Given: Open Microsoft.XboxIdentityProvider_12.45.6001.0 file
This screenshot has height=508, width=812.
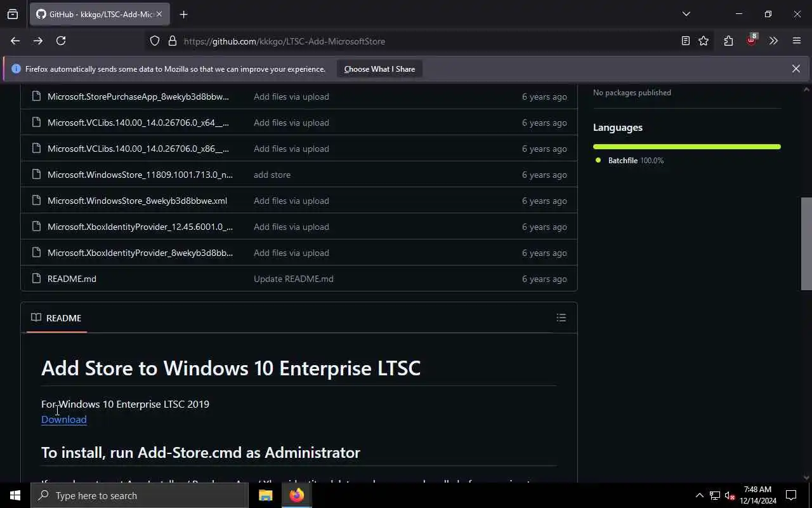Looking at the screenshot, I should pyautogui.click(x=140, y=227).
